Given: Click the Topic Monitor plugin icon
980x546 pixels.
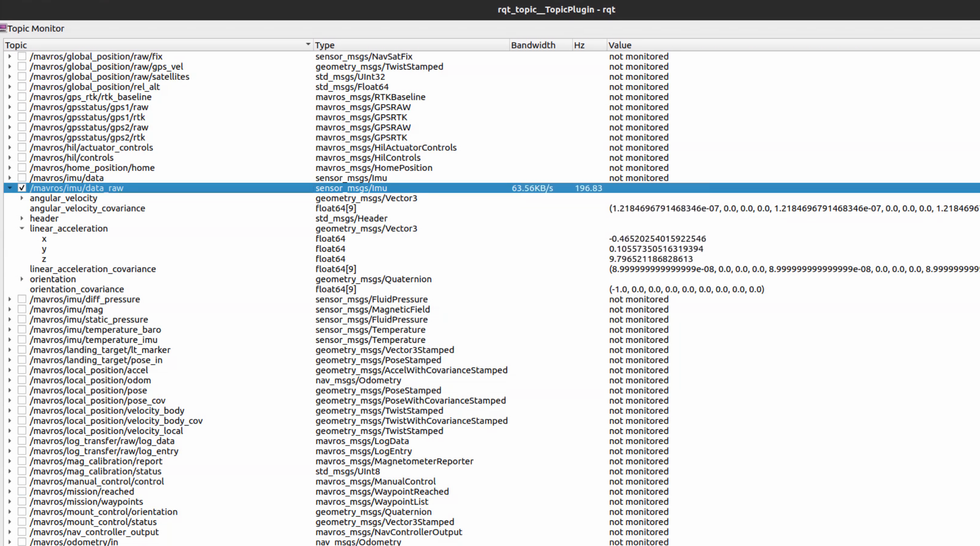Looking at the screenshot, I should pyautogui.click(x=3, y=28).
